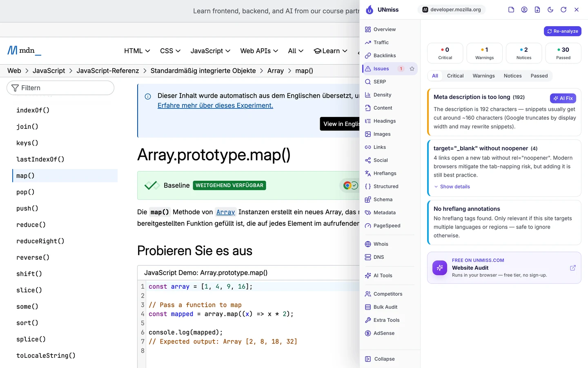The image size is (588, 368).
Task: Switch to the Critical filter tab
Action: pyautogui.click(x=455, y=76)
